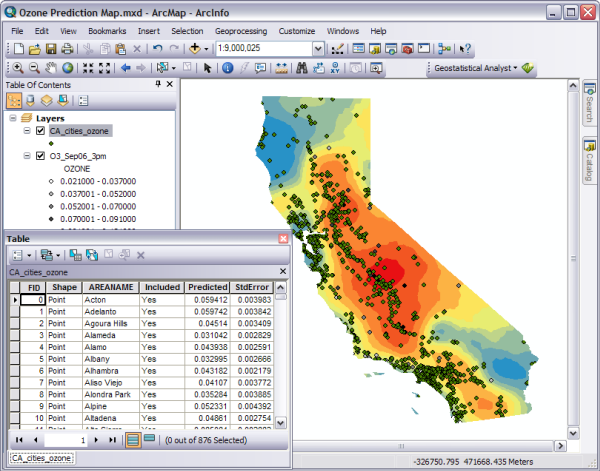Select the Zoom Out tool
This screenshot has width=600, height=471.
click(x=34, y=68)
